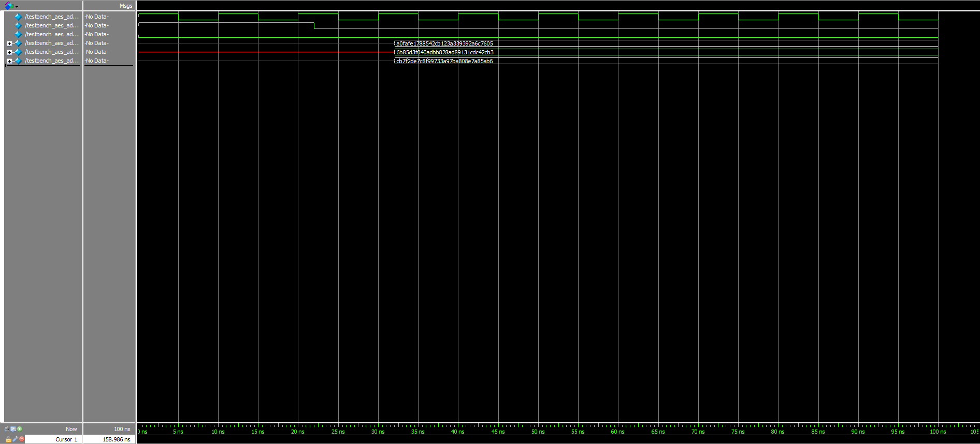The image size is (980, 444).
Task: Expand the bus showing value 6b85d3f0...
Action: pyautogui.click(x=9, y=52)
